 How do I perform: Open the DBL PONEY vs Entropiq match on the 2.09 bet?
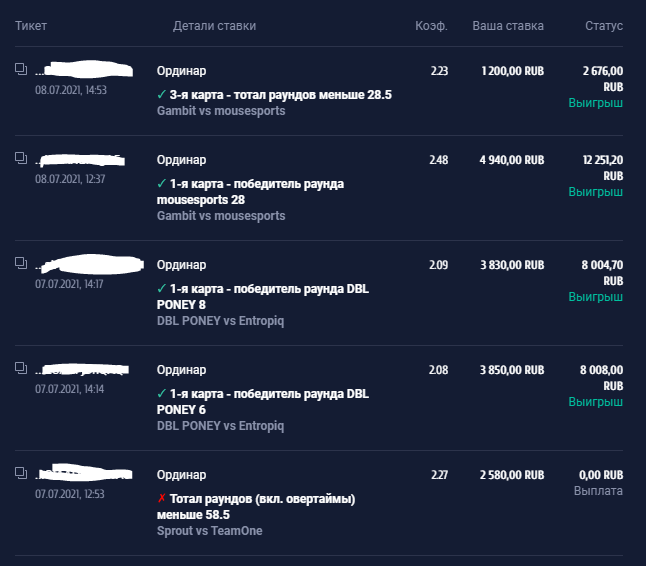coord(220,321)
